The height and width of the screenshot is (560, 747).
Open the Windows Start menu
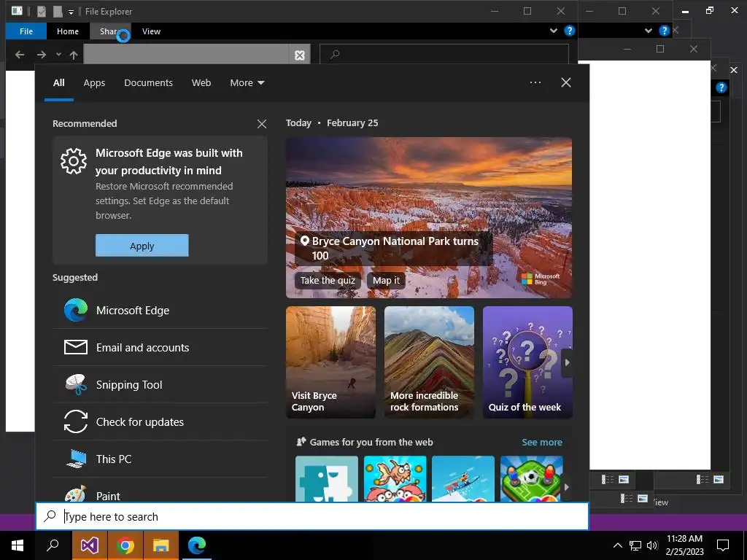point(18,545)
